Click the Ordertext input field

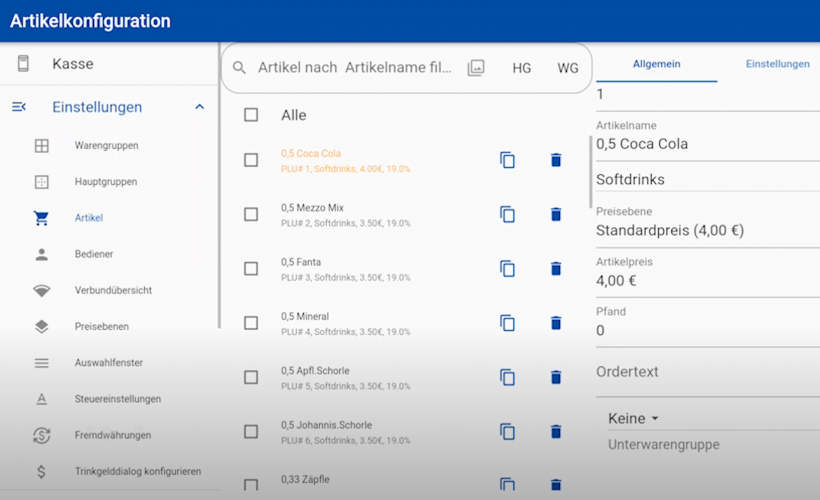coord(708,374)
